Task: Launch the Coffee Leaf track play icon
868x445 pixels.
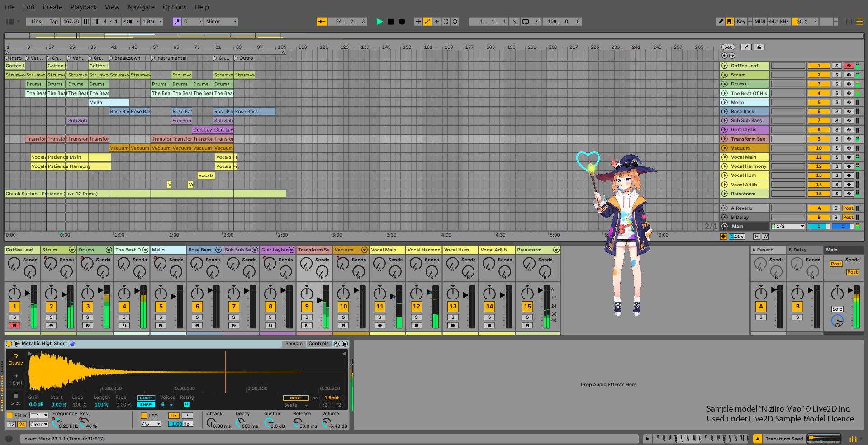Action: (725, 66)
